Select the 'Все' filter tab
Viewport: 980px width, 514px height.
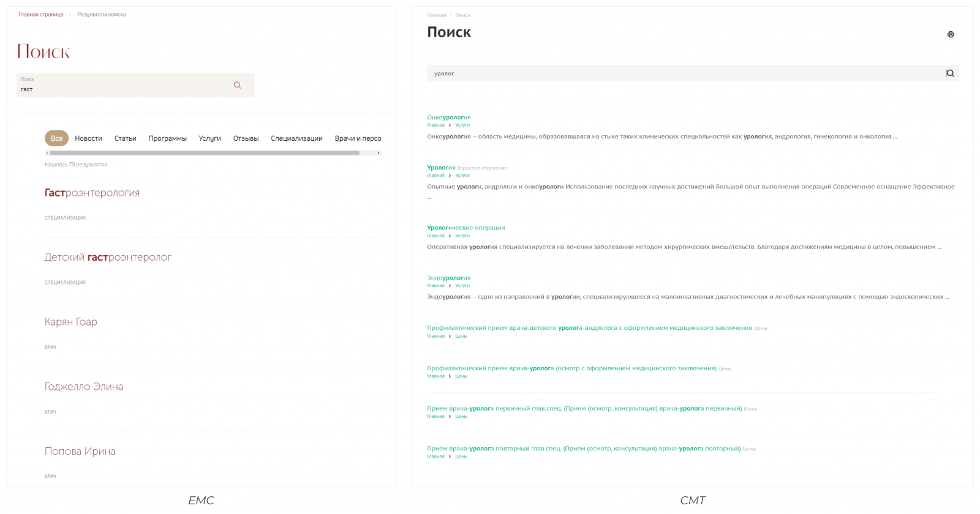tap(56, 138)
